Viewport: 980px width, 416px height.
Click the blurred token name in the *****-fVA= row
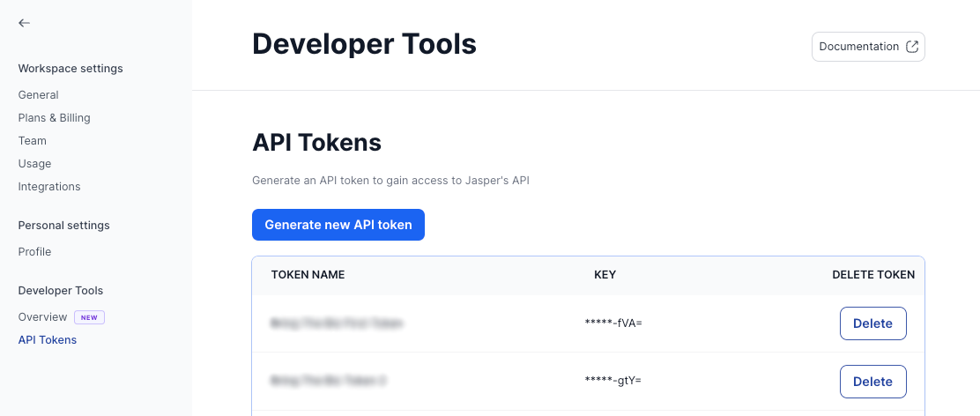point(337,323)
